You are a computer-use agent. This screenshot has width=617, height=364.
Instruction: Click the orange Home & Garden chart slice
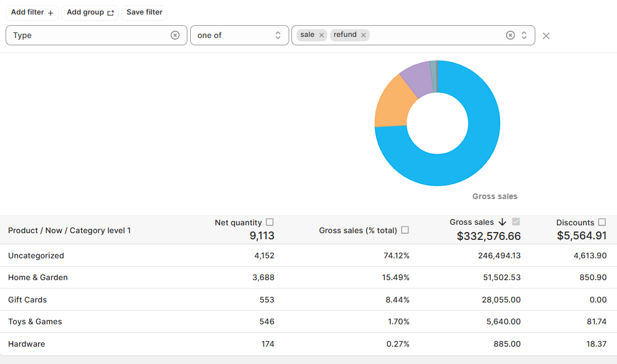pos(394,105)
